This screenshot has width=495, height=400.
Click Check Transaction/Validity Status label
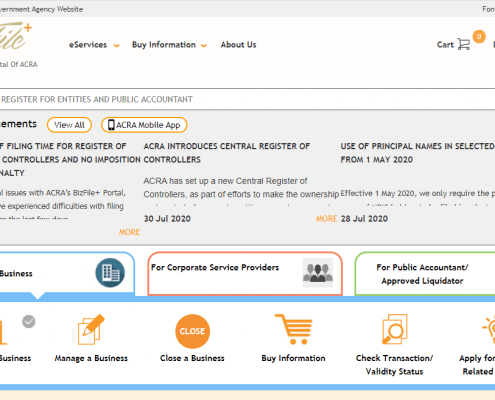[394, 365]
